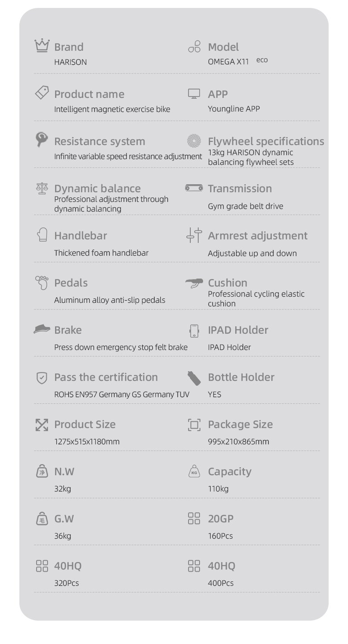Click the grid icon next to 20GP

click(x=194, y=518)
